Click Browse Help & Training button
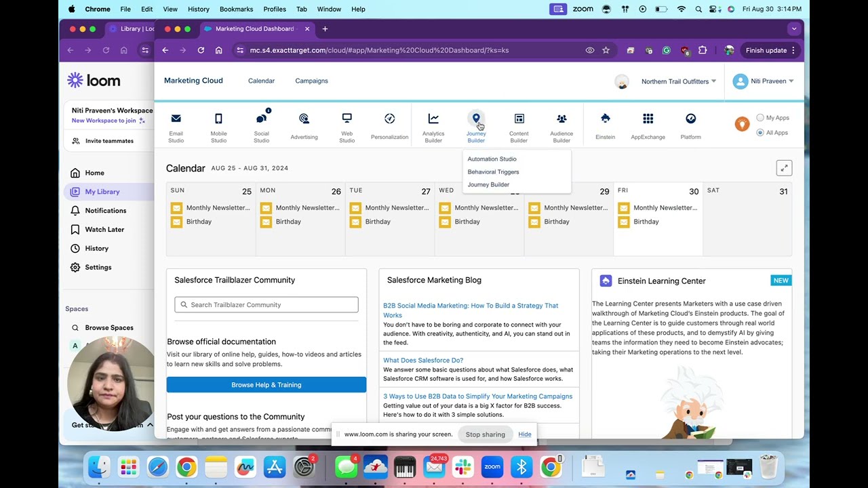Image resolution: width=868 pixels, height=488 pixels. pyautogui.click(x=267, y=385)
